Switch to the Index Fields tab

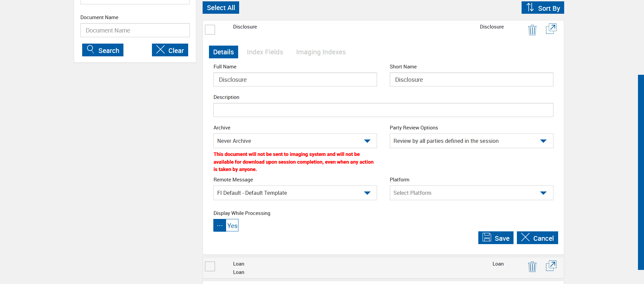point(265,52)
